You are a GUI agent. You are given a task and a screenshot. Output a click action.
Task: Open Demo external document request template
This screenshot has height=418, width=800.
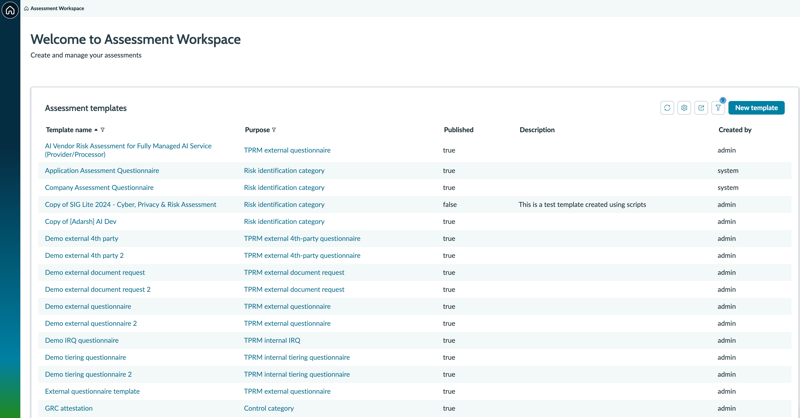coord(95,273)
